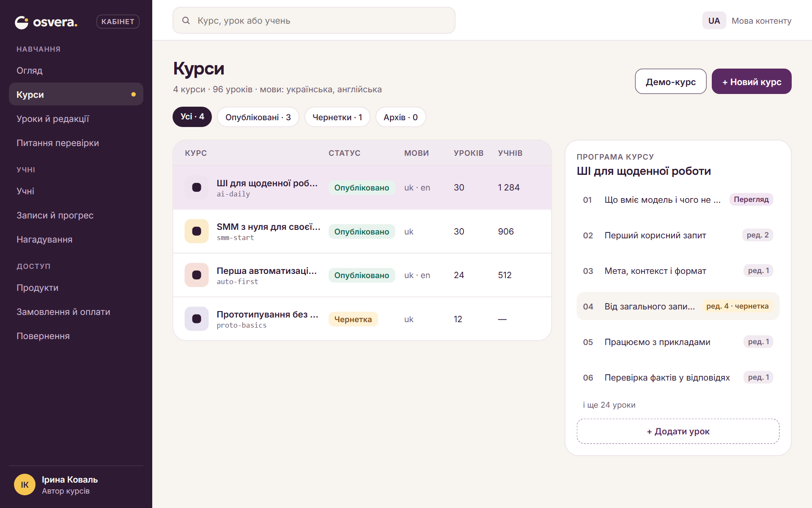Open the Прототипування без course thumbnail
Viewport: 812px width, 508px height.
coord(197,319)
